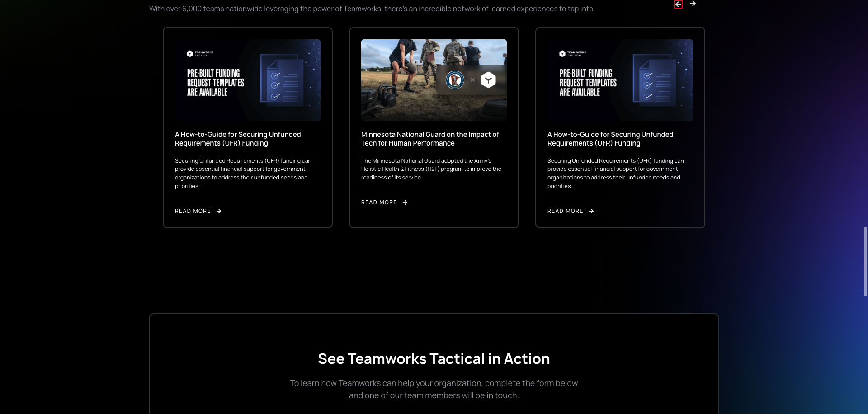Viewport: 868px width, 414px height.
Task: Click the 'See Teamworks Tactical in Action' section
Action: click(434, 358)
